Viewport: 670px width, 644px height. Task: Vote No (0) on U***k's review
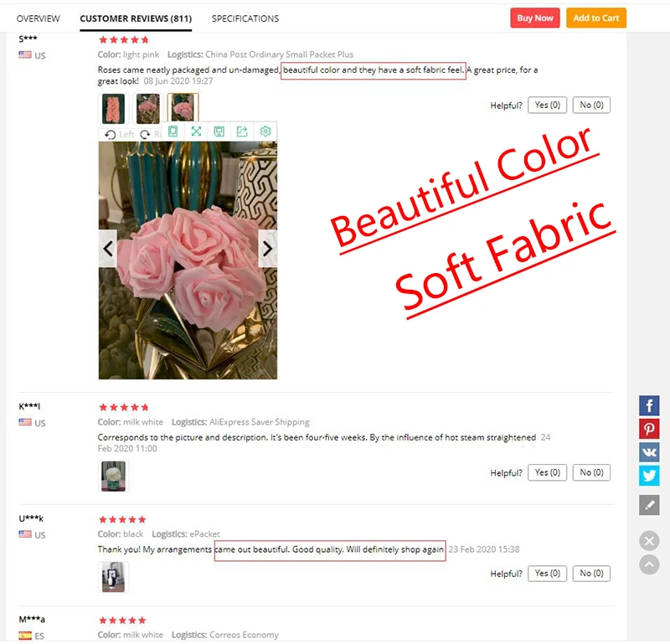[x=591, y=574]
